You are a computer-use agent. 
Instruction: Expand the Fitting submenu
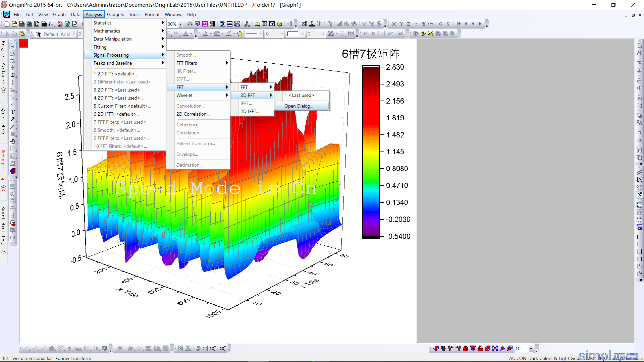(125, 47)
